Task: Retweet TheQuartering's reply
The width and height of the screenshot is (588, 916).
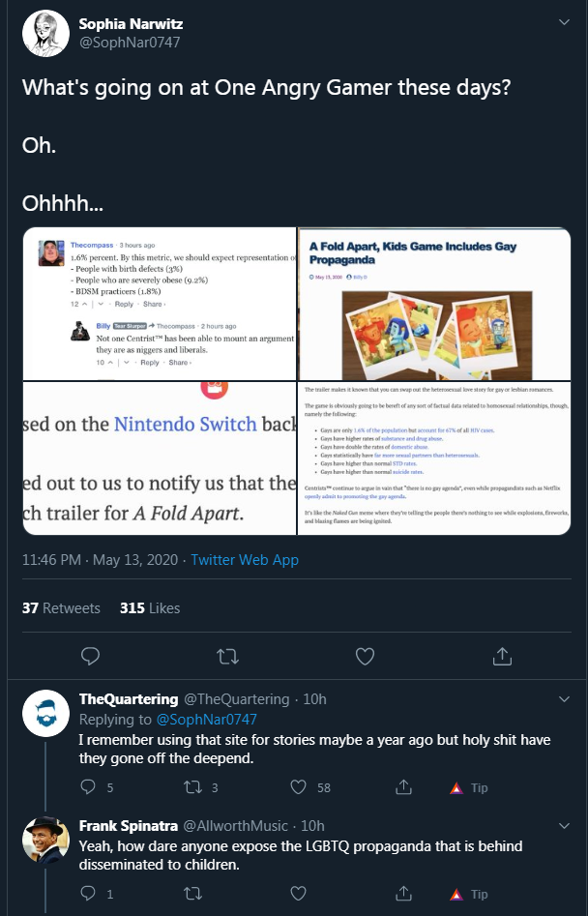Action: [x=192, y=787]
